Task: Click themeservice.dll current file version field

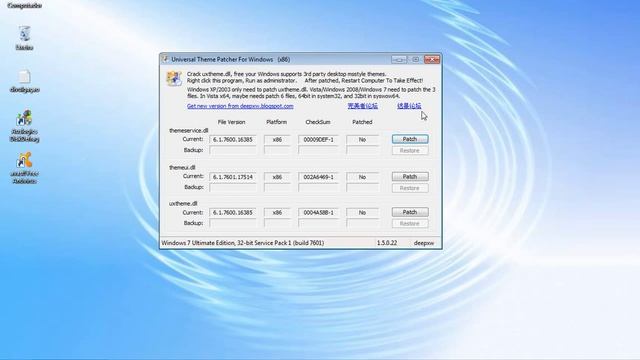Action: click(233, 140)
